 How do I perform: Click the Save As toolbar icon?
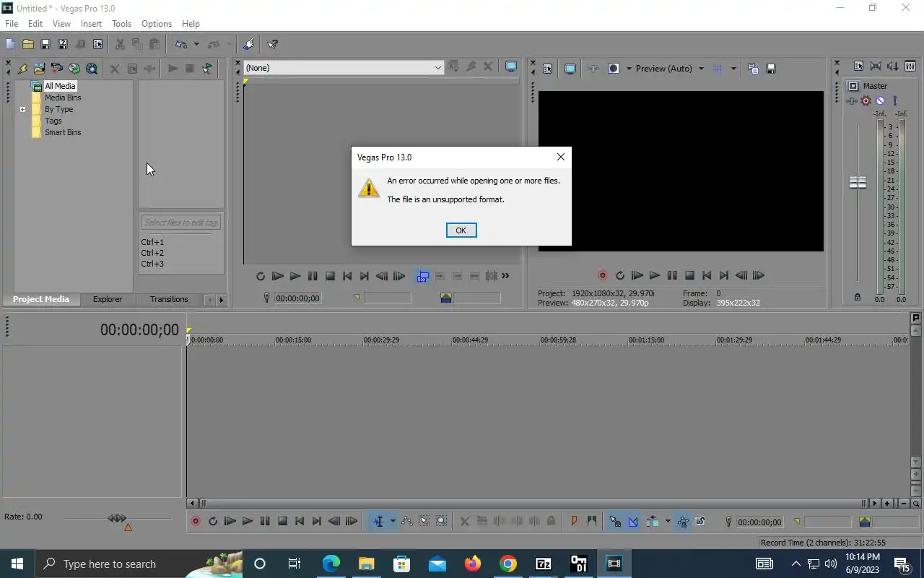(x=62, y=44)
